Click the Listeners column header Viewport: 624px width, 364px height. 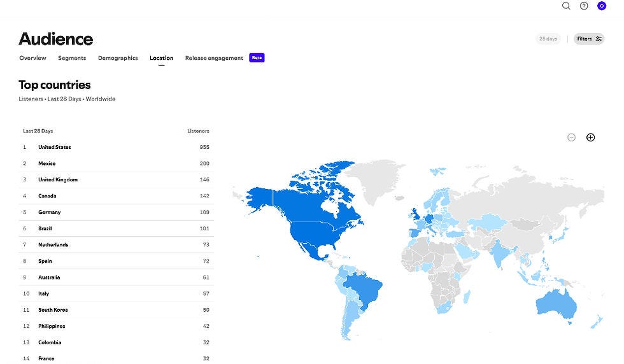click(198, 131)
